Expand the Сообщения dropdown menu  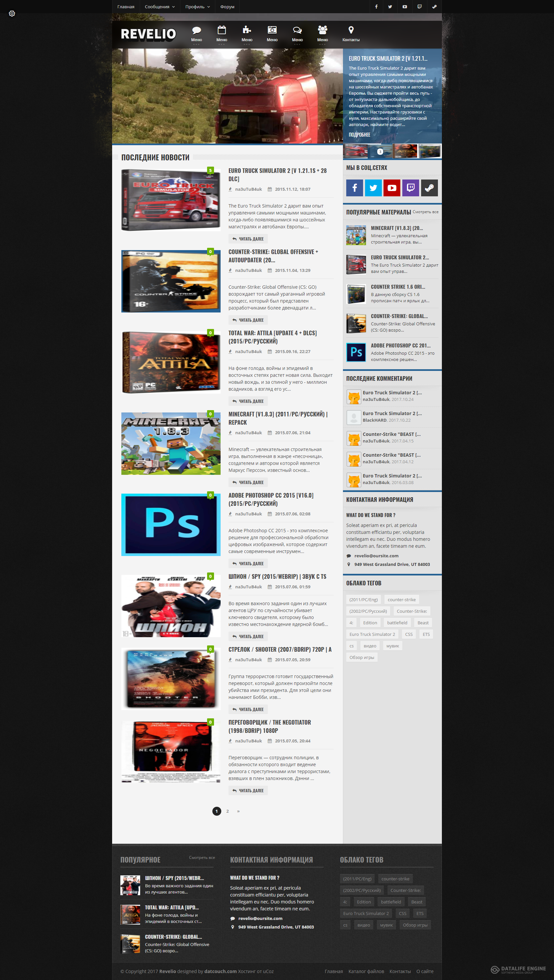pos(159,7)
